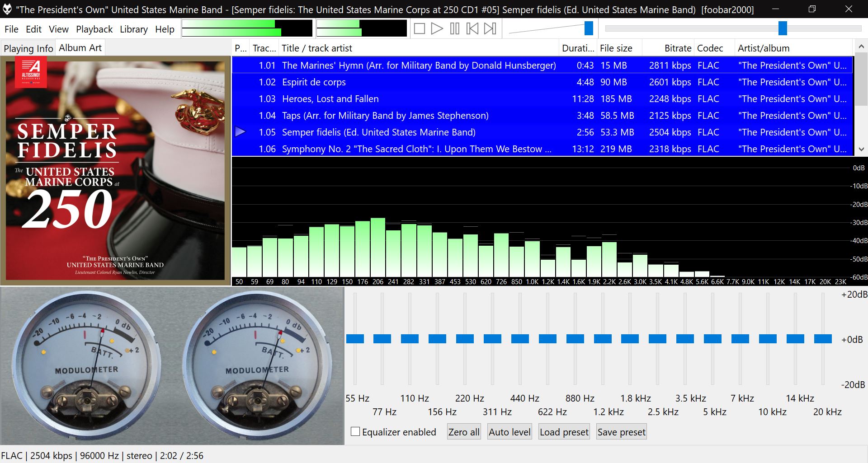
Task: Open the Edit menu
Action: [x=33, y=29]
